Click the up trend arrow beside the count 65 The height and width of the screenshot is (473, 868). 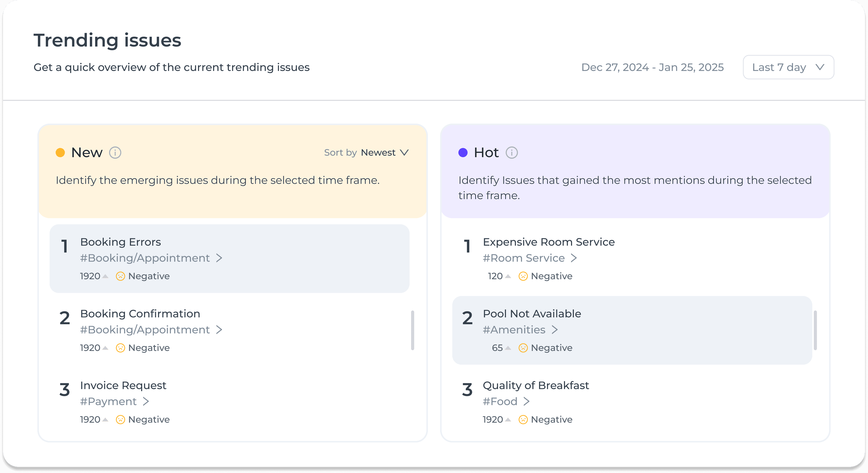click(x=508, y=348)
